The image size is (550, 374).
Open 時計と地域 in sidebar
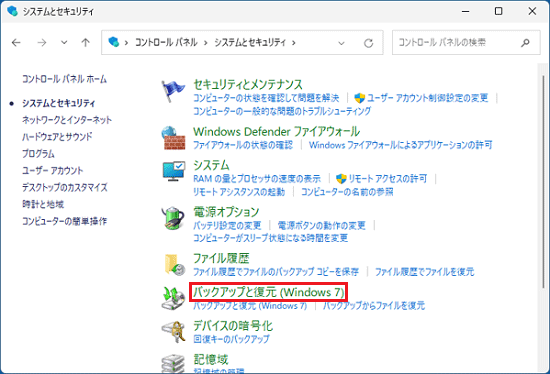43,204
